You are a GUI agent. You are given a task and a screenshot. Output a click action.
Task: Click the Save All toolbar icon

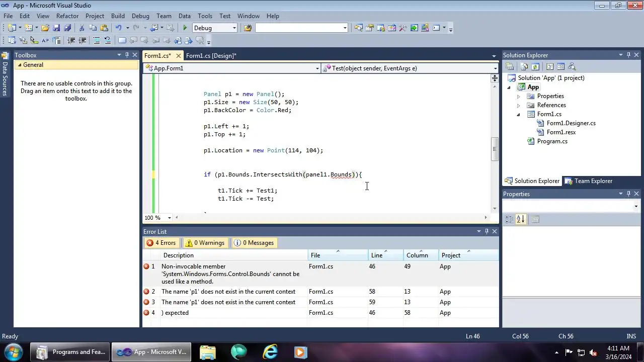click(67, 28)
